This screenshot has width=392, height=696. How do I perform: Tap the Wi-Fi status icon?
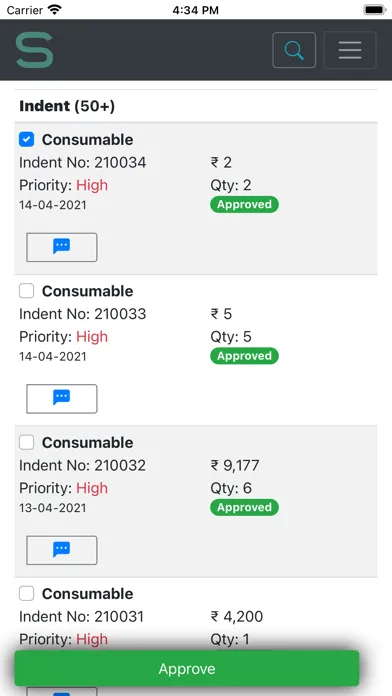(x=55, y=10)
